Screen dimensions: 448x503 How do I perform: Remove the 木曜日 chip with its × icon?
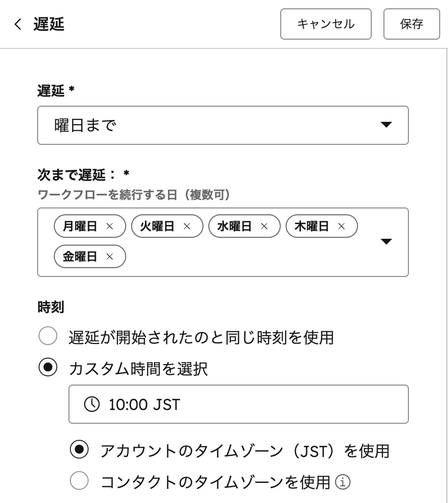(341, 226)
